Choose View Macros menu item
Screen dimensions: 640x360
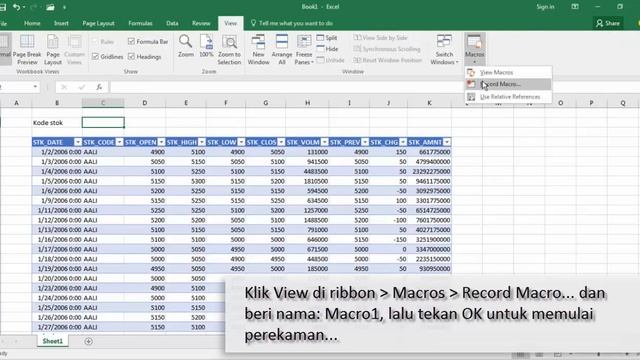pos(508,72)
